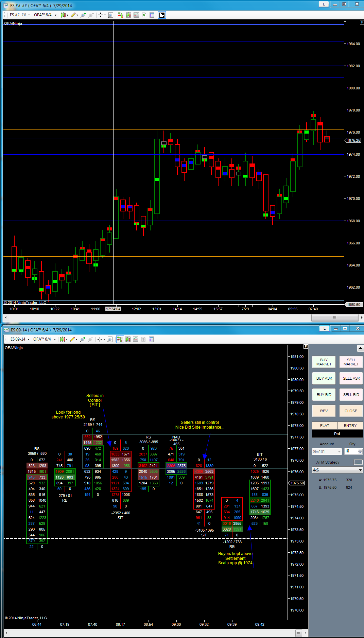Collapse Chart Trader panel with up arrow
This screenshot has height=638, width=364.
click(x=360, y=348)
